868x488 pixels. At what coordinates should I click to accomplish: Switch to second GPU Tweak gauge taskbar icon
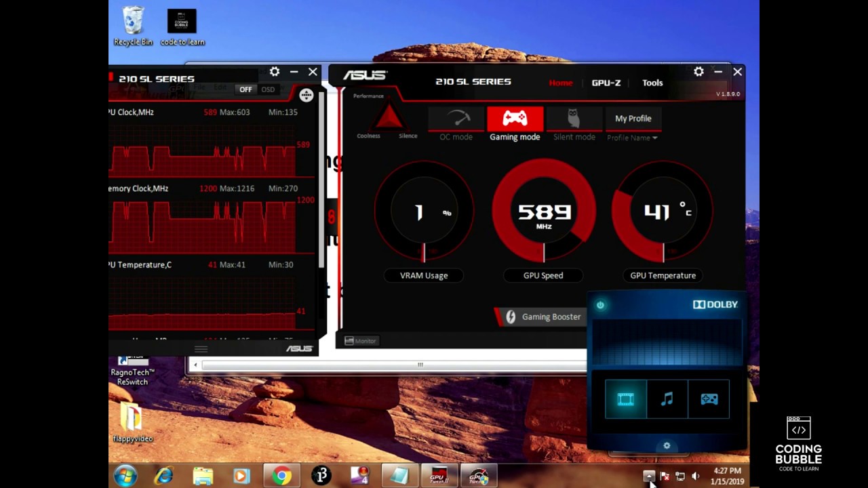coord(479,476)
